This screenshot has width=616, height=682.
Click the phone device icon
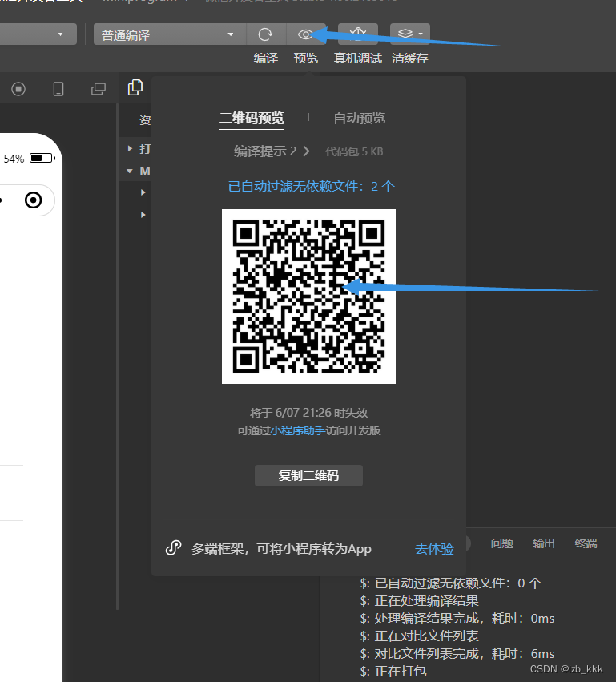click(x=58, y=89)
